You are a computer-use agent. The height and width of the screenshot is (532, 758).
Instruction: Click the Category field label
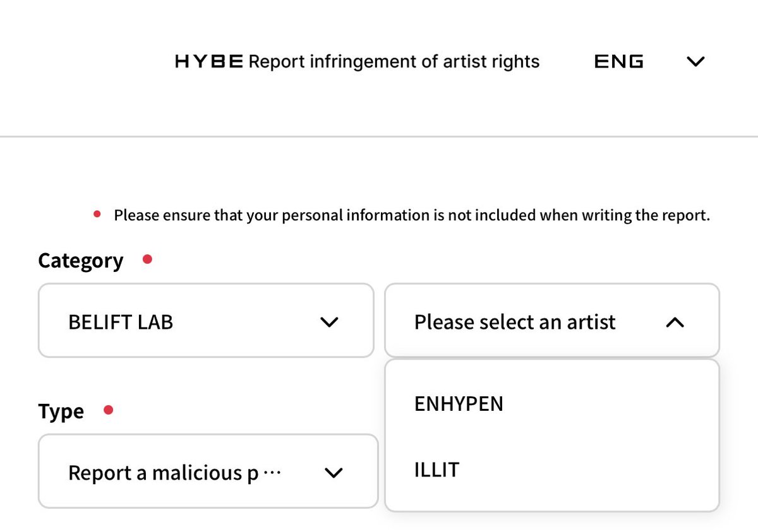coord(80,261)
